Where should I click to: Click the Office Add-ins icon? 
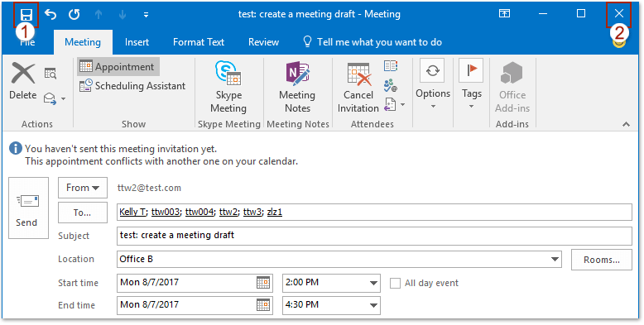point(512,88)
